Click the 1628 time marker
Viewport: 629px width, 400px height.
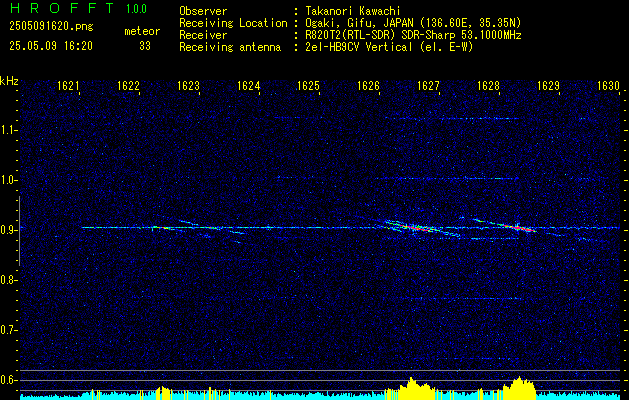tap(488, 86)
